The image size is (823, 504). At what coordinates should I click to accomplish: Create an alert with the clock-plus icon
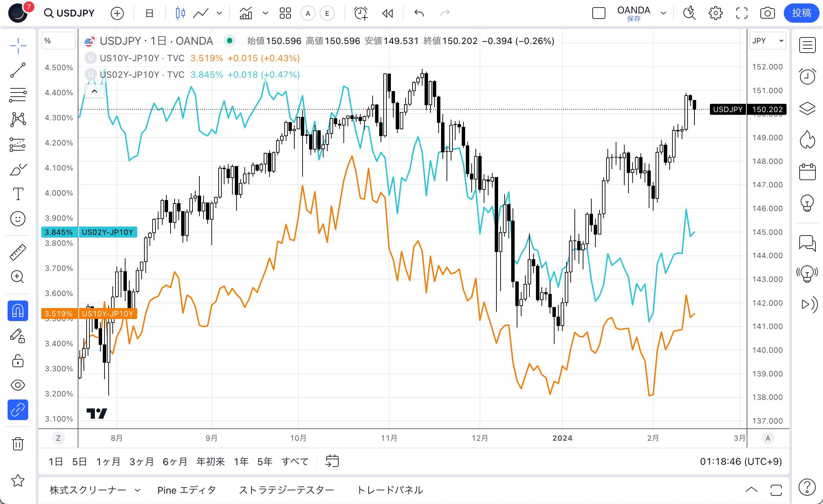(361, 13)
